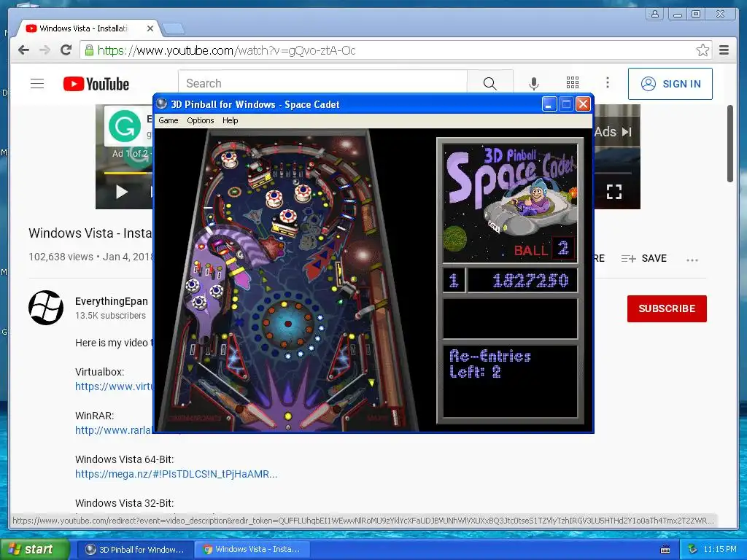The height and width of the screenshot is (560, 747).
Task: Click the page vertical scrollbar thumb
Action: coord(729,143)
